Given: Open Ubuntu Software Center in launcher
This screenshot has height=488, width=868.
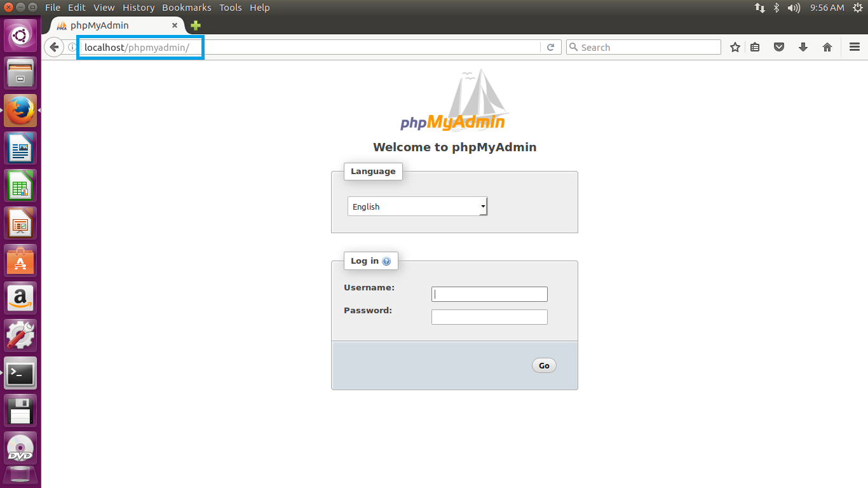Looking at the screenshot, I should 21,261.
